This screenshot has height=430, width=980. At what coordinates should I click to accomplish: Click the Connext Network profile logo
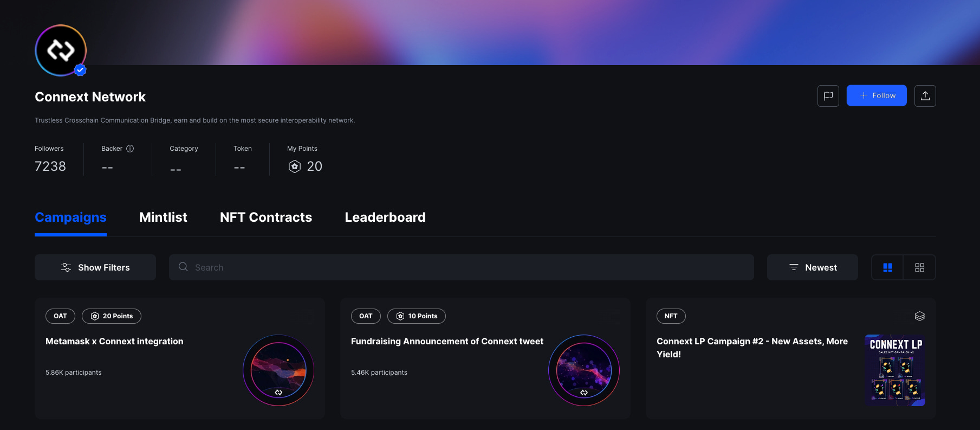pyautogui.click(x=61, y=50)
